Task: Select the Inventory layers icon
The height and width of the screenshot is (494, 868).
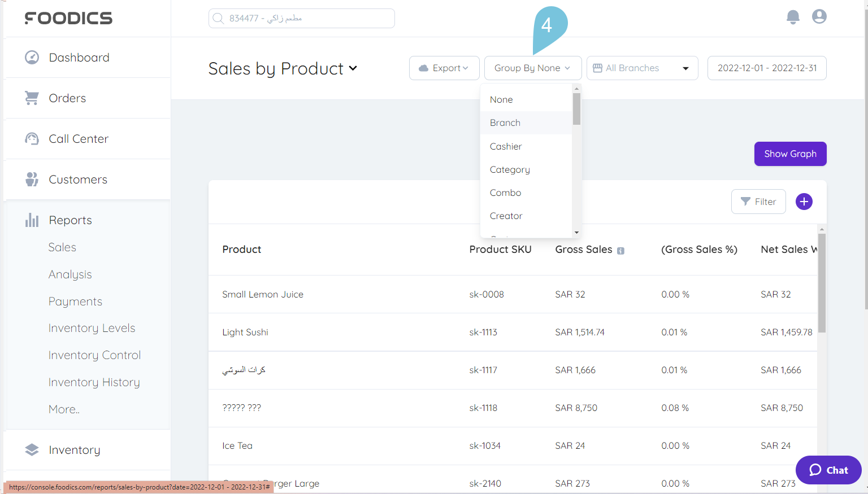Action: tap(32, 449)
